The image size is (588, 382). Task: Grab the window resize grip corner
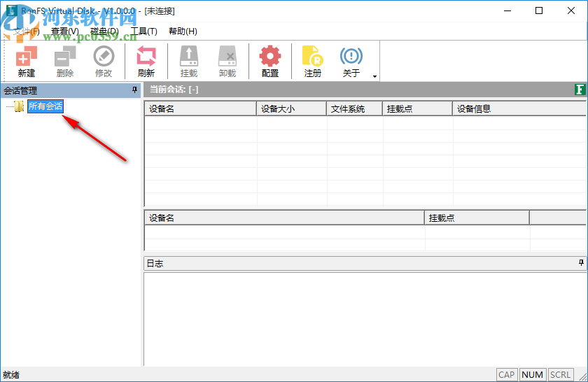tap(582, 376)
